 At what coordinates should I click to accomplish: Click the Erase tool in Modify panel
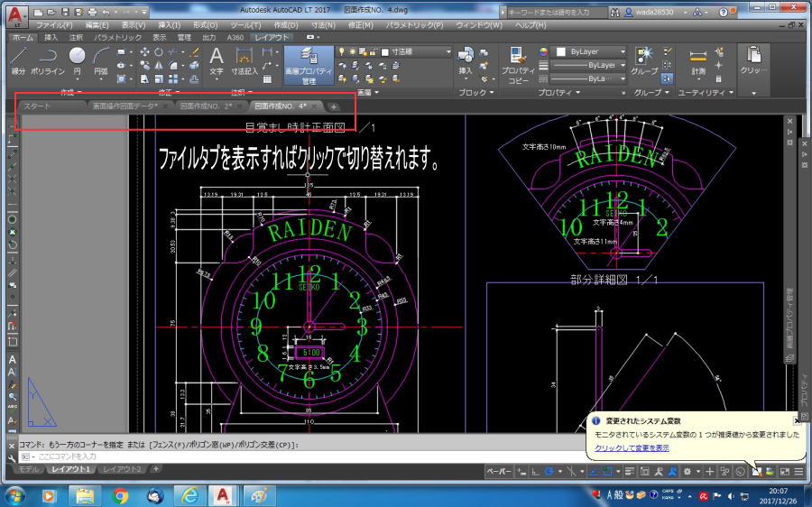[x=194, y=51]
